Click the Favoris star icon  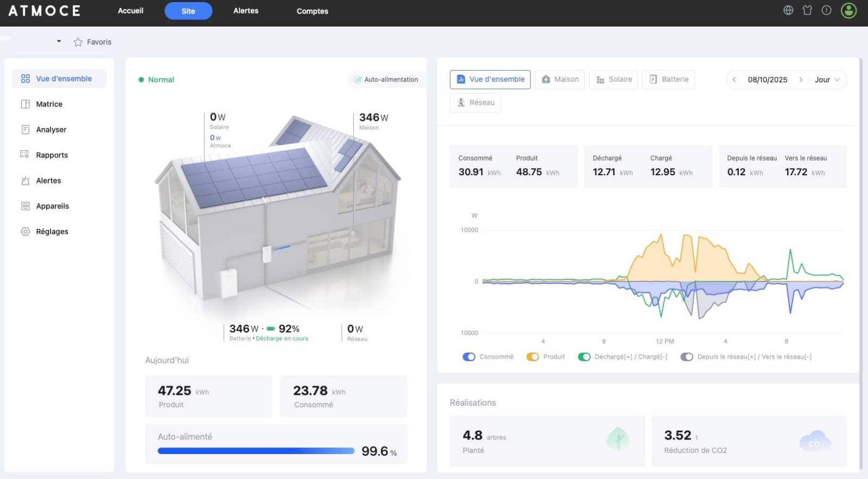click(78, 42)
